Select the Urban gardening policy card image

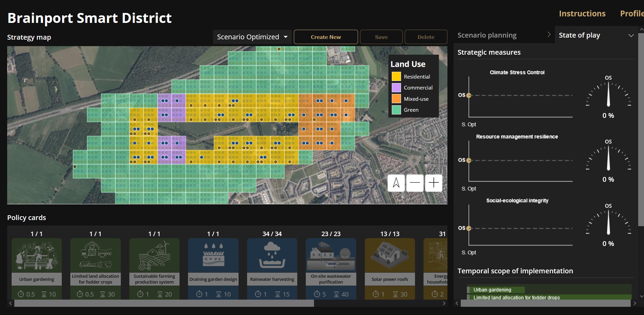37,255
